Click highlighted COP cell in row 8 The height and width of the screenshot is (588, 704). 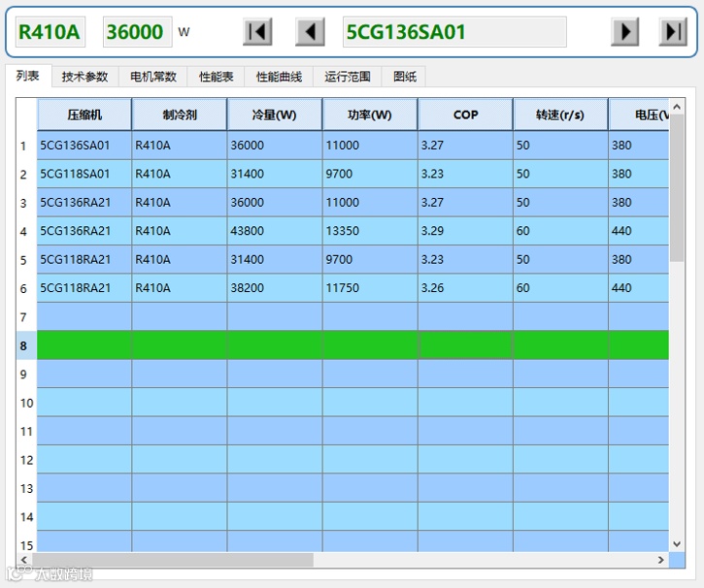click(x=465, y=344)
